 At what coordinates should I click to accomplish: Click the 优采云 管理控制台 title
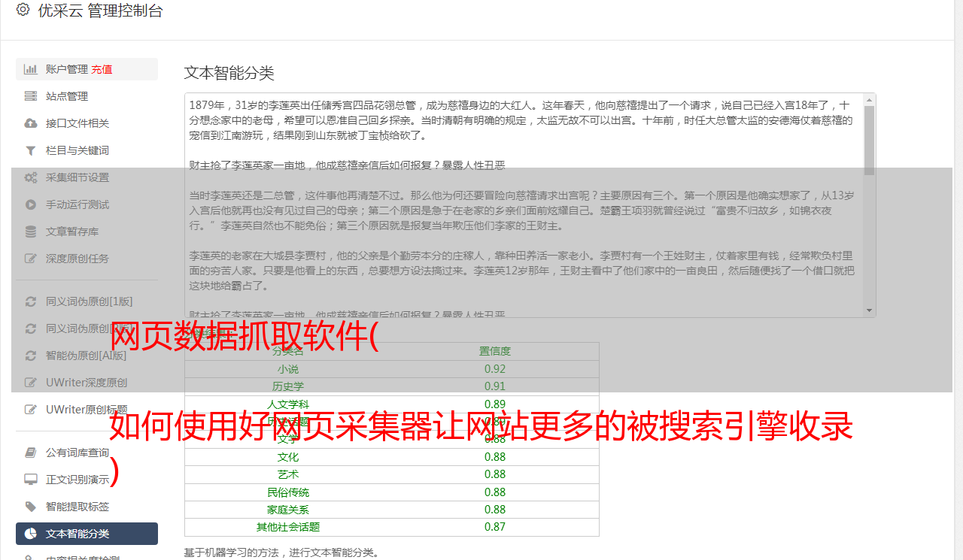coord(100,11)
